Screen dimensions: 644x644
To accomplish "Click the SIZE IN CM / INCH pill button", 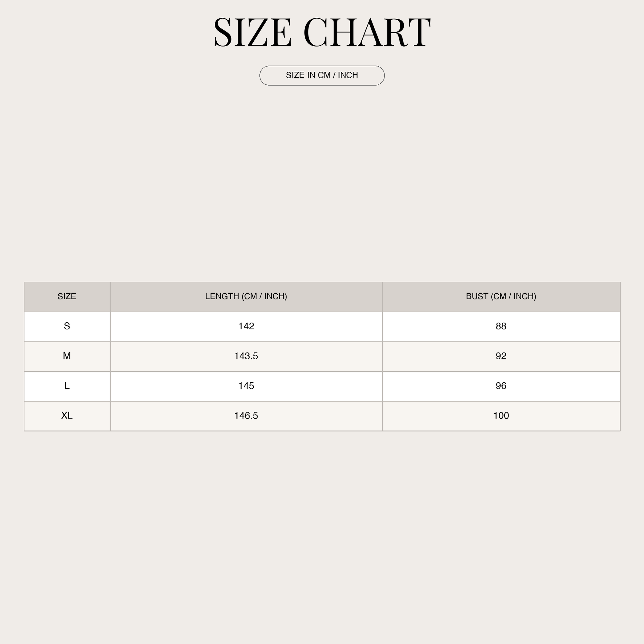I will (x=322, y=76).
